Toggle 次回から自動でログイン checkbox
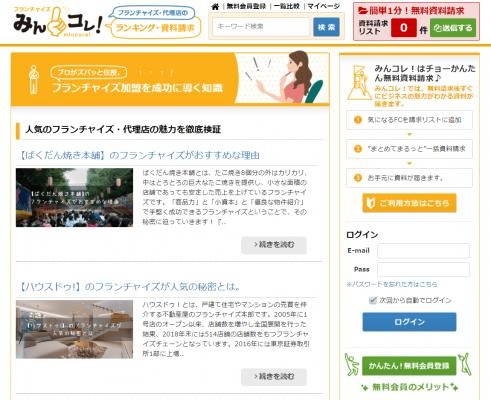This screenshot has height=400, width=491. point(373,300)
